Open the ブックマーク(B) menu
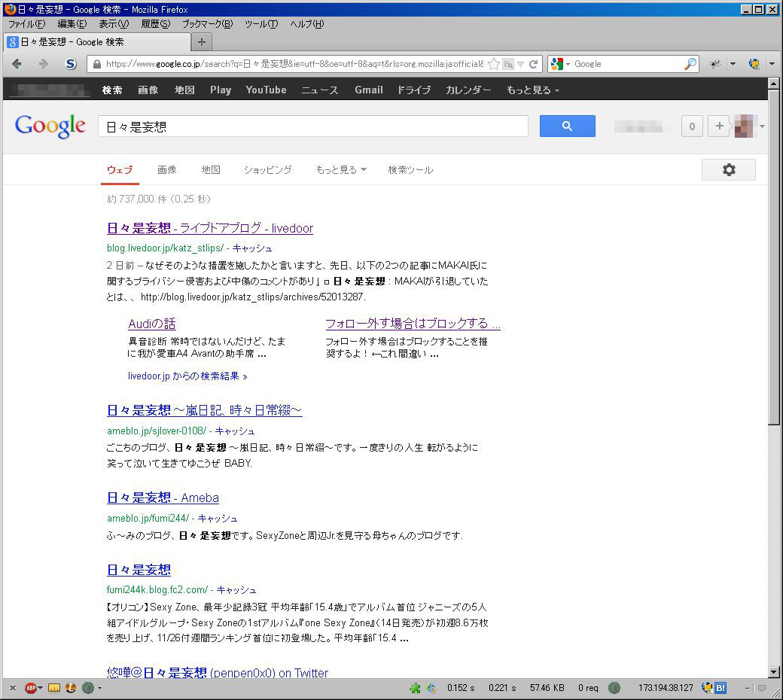The height and width of the screenshot is (700, 783). (207, 24)
